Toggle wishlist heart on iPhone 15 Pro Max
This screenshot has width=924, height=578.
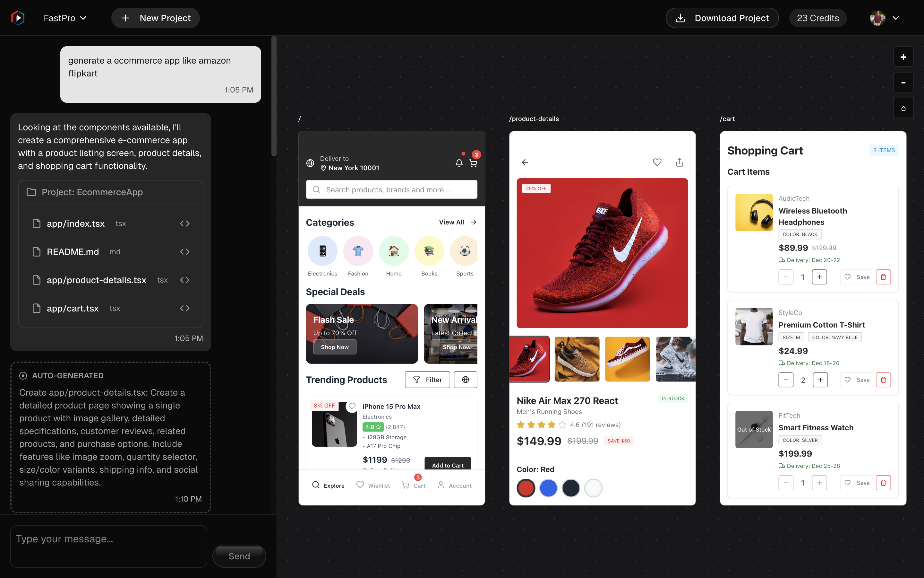coord(352,406)
